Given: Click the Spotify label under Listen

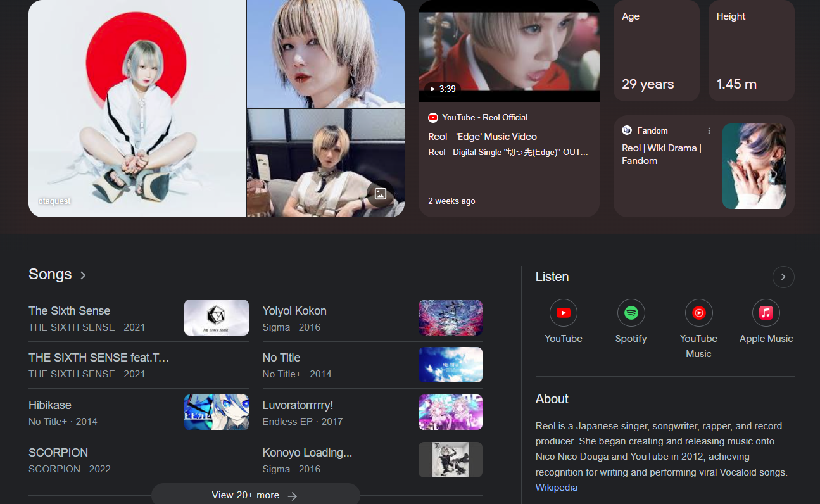Looking at the screenshot, I should (631, 339).
